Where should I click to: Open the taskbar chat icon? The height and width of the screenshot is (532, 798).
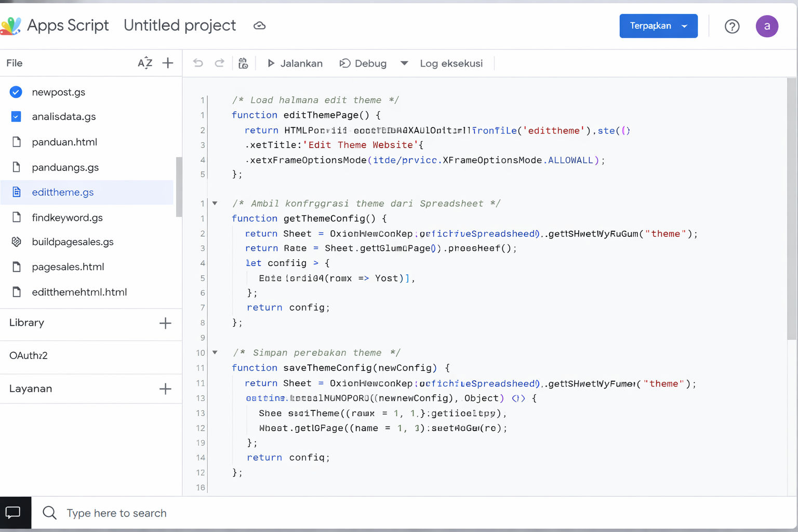pyautogui.click(x=13, y=513)
